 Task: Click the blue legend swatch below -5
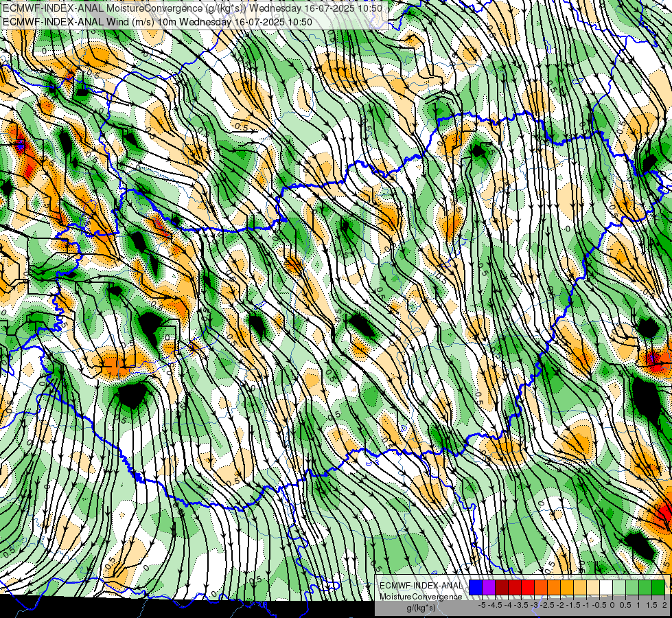476,587
